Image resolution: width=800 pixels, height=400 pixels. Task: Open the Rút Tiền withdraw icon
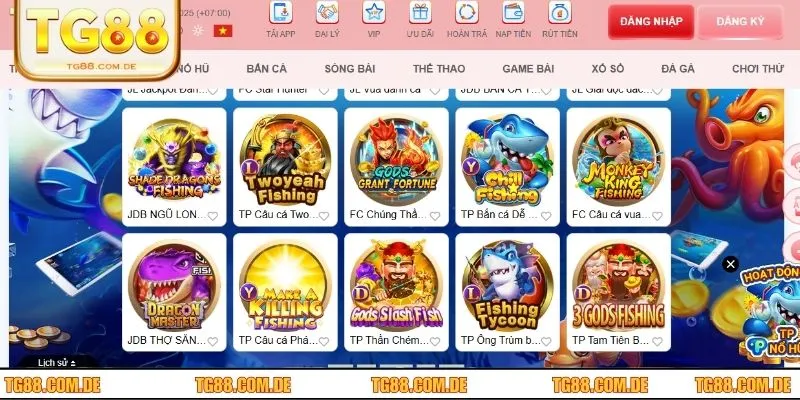(560, 12)
